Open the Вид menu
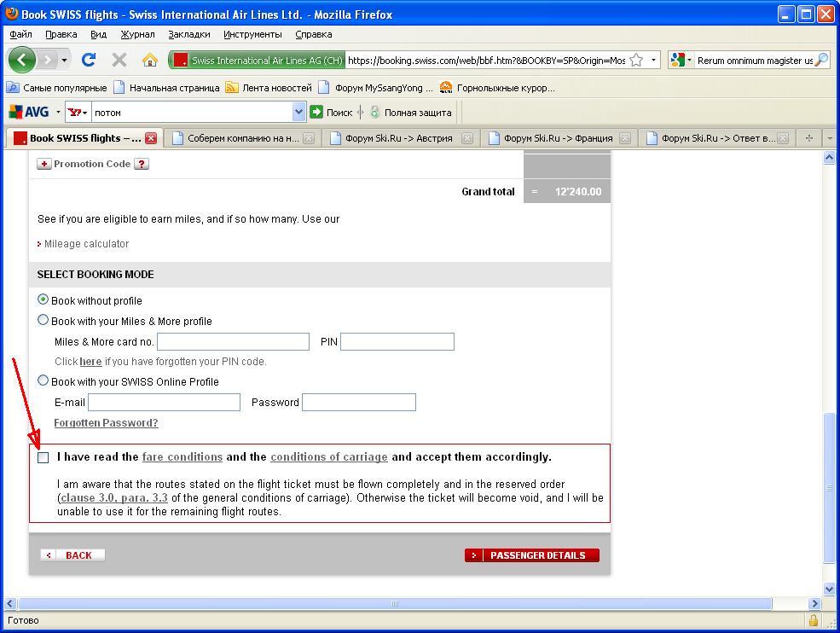Image resolution: width=840 pixels, height=633 pixels. pyautogui.click(x=99, y=34)
